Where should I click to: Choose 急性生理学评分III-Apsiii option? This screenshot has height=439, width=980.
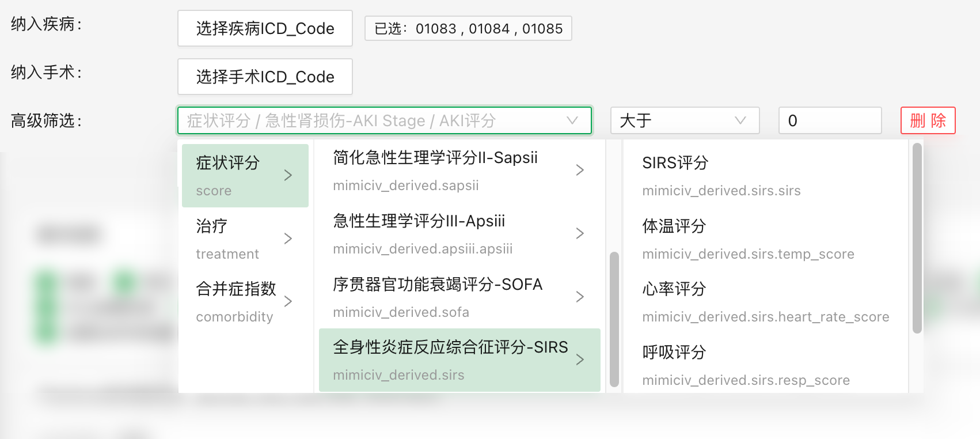click(x=419, y=233)
